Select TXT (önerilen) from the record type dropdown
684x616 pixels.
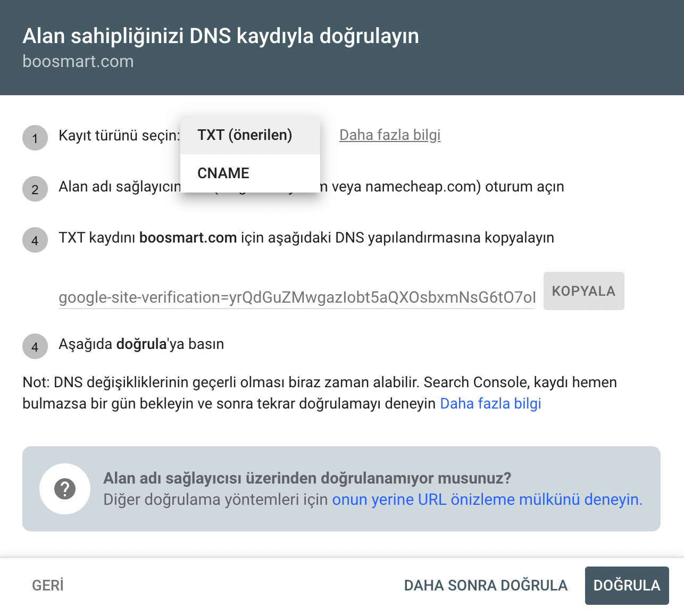[245, 135]
